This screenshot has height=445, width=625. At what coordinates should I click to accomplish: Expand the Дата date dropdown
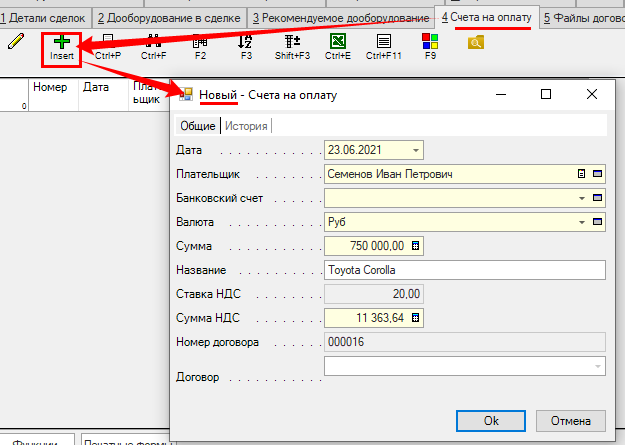tap(416, 150)
